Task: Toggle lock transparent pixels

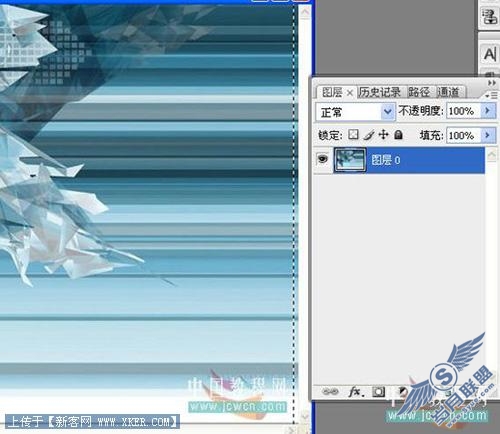Action: (x=353, y=134)
